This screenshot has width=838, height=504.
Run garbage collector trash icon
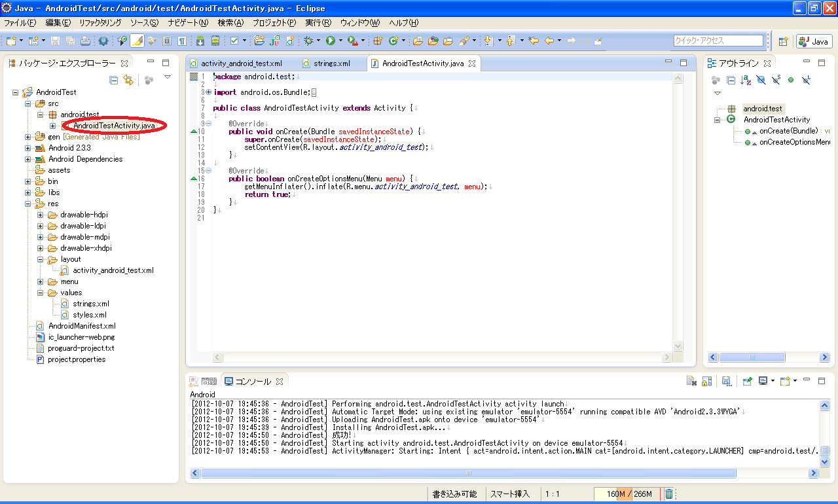coord(669,494)
